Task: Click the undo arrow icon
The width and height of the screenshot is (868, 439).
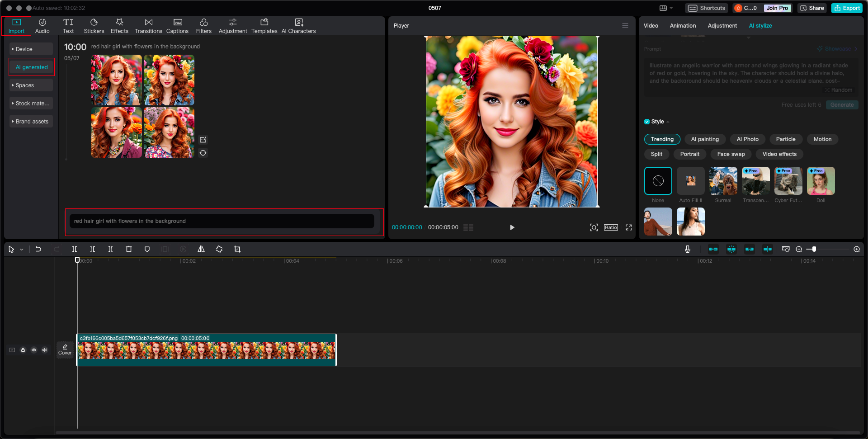Action: (38, 249)
